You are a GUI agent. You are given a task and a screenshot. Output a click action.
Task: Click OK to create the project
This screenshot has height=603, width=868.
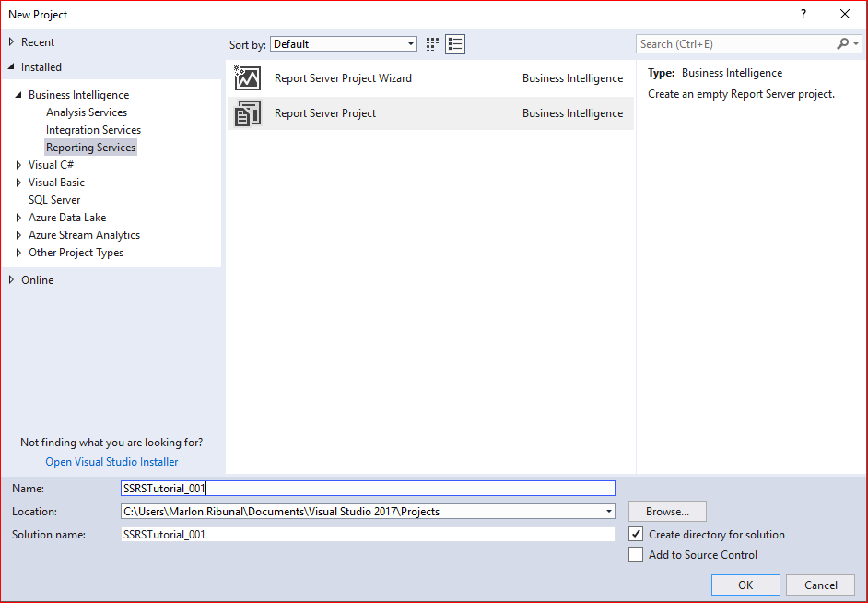[x=745, y=585]
